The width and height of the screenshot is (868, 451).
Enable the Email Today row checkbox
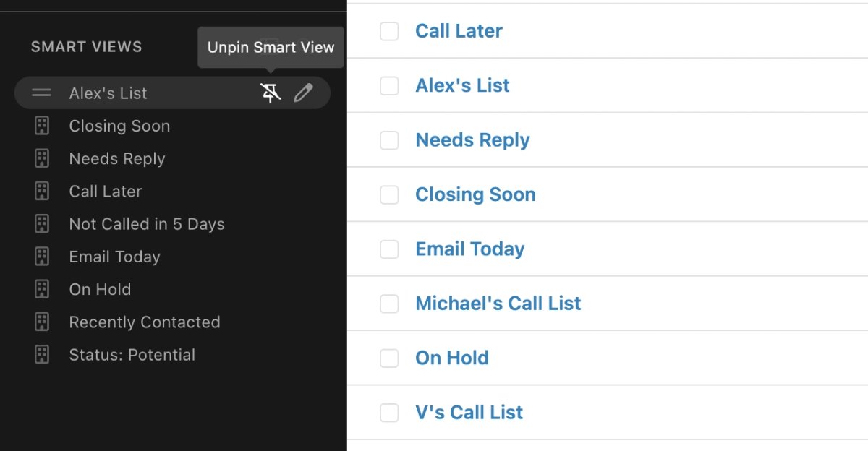click(389, 249)
